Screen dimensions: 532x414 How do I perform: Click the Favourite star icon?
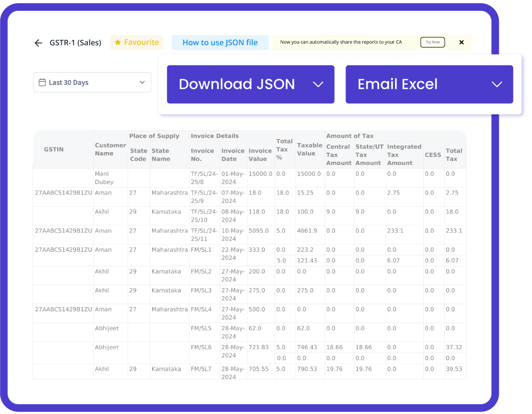point(119,43)
